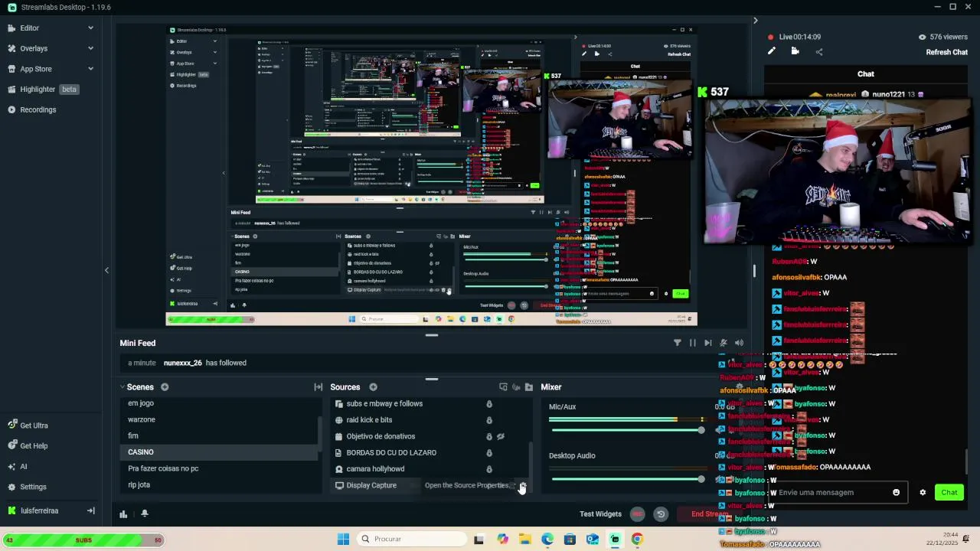Toggle lock on 'BORDAS DO CU DO LAZARO'

[489, 453]
